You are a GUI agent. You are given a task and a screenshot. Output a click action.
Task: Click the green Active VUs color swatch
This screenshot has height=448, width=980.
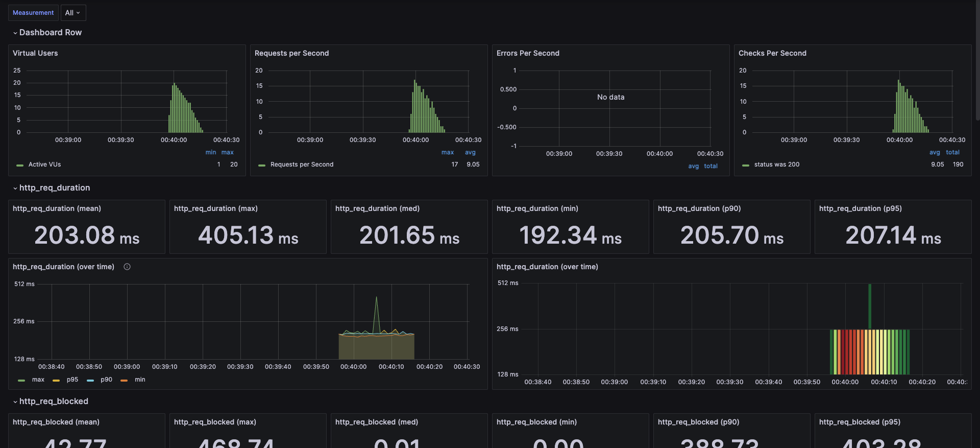point(20,165)
